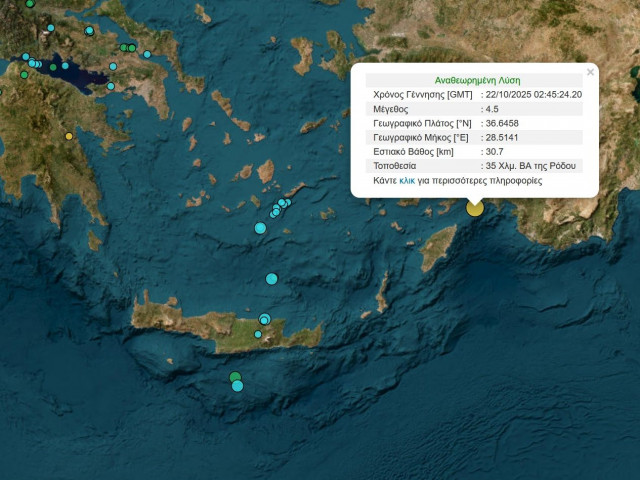Click the cyan marker in eastern Attica
The image size is (640, 480).
[147, 55]
